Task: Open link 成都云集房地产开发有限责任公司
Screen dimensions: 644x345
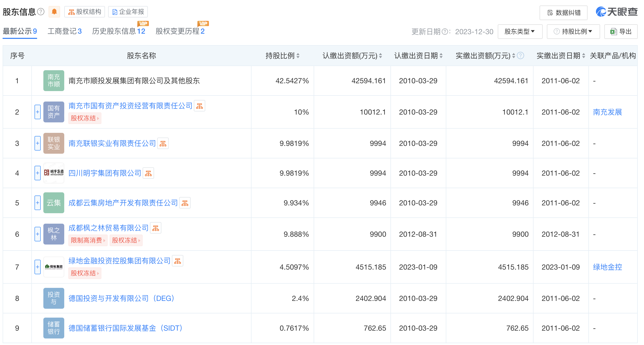Action: pos(123,203)
